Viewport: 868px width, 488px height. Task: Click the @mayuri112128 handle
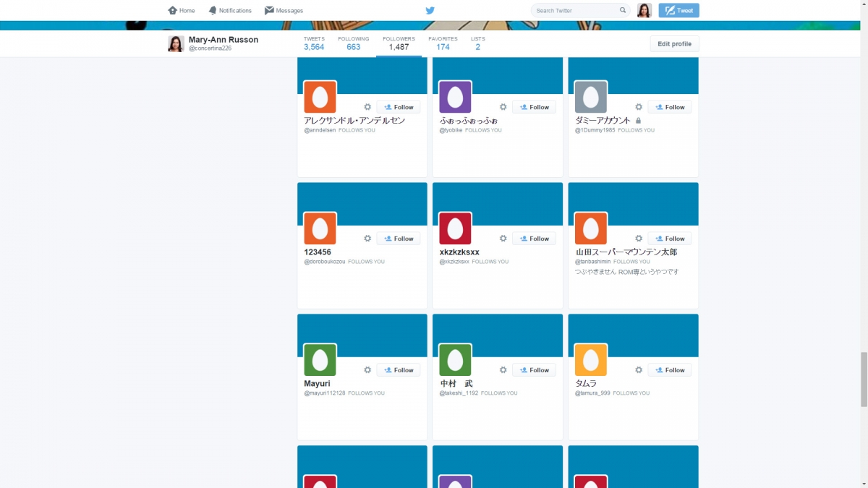[x=325, y=393]
